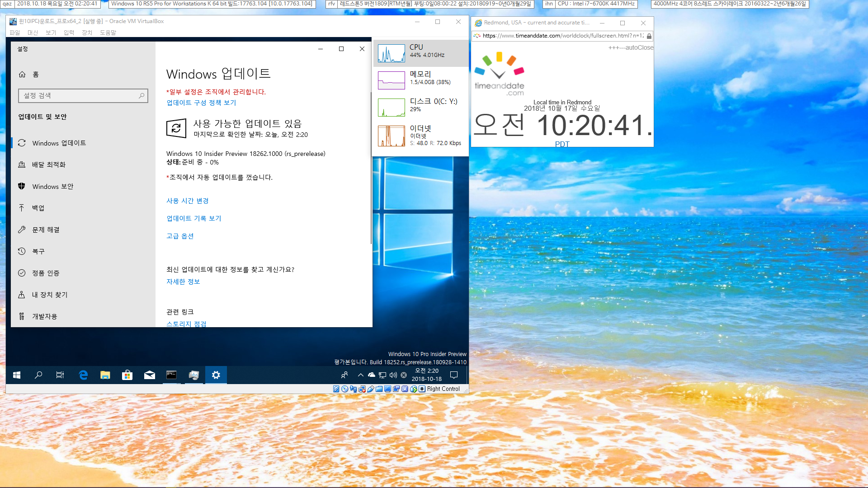Click the network tray icon
This screenshot has width=868, height=488.
[x=382, y=375]
